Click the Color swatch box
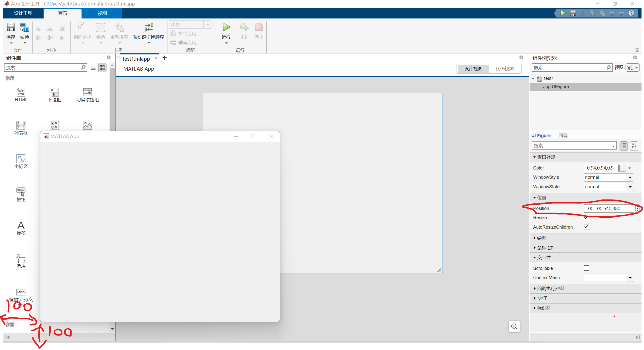644x350 pixels. [623, 168]
